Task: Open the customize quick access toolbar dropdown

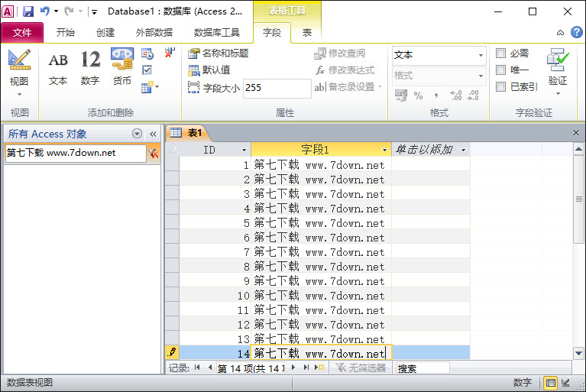Action: click(x=94, y=12)
